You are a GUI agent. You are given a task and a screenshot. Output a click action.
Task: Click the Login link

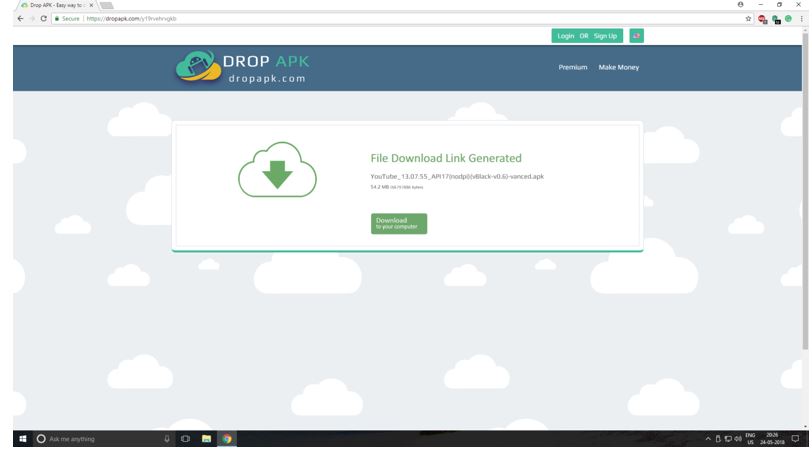point(566,36)
